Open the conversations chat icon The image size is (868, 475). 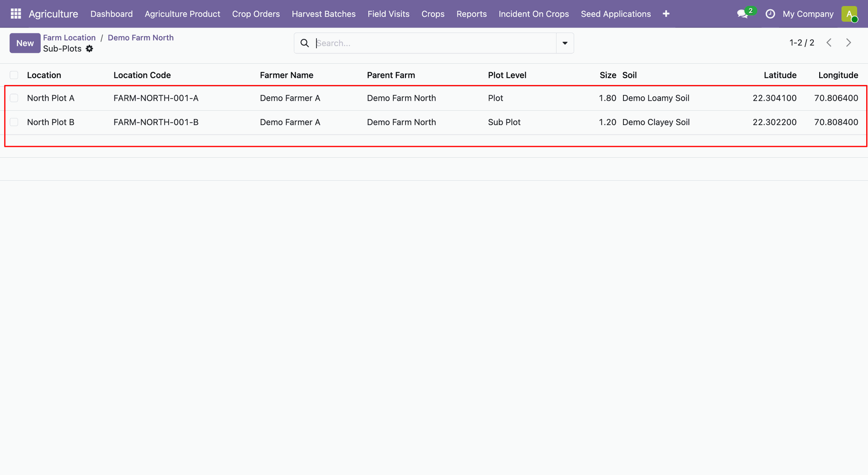742,14
